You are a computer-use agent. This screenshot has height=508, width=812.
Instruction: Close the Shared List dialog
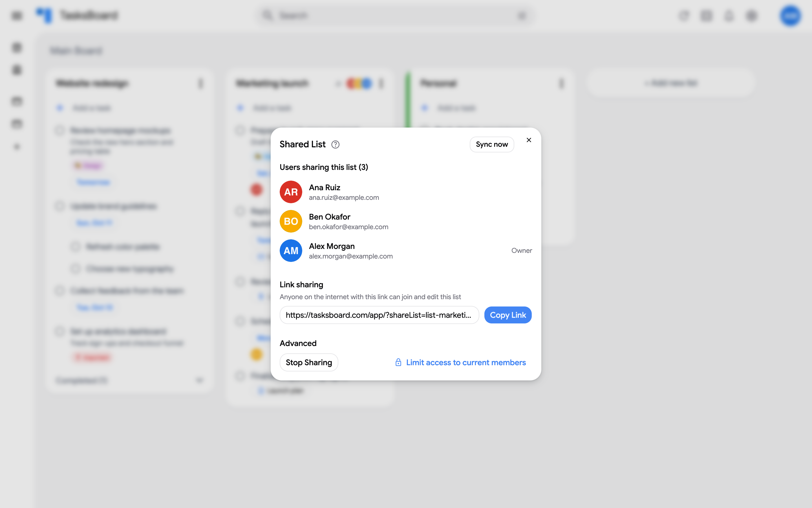[x=529, y=140]
